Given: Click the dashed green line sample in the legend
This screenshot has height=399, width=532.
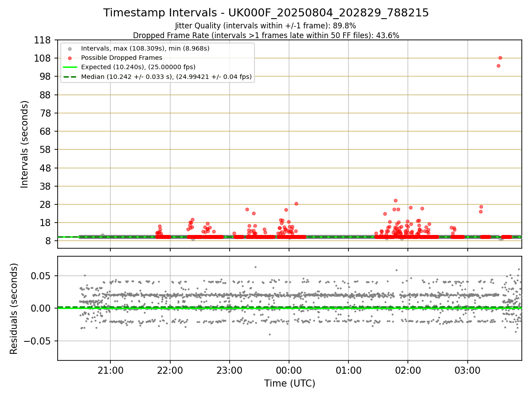Looking at the screenshot, I should click(x=70, y=77).
